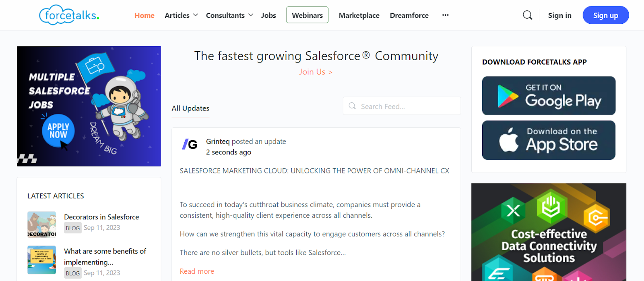Select the All Updates tab

click(x=190, y=108)
